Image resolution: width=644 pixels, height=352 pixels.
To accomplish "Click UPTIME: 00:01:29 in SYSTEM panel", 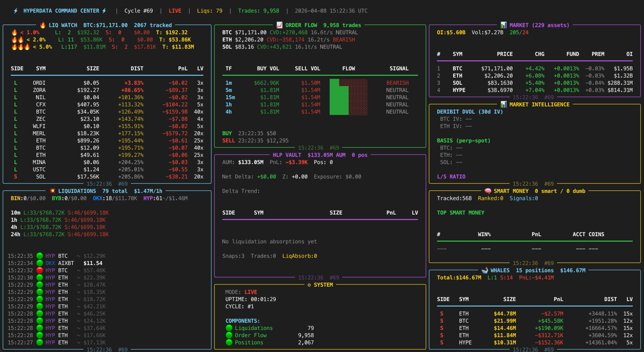I will [x=251, y=299].
